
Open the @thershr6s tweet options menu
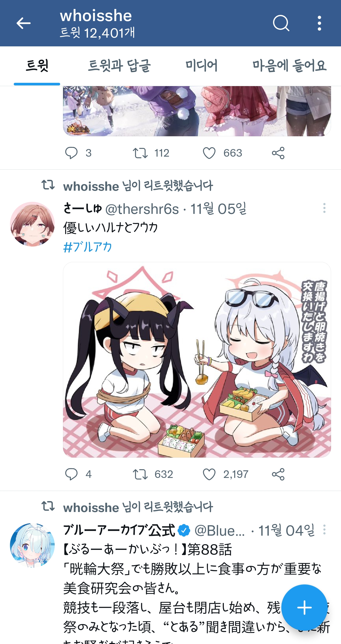coord(324,208)
